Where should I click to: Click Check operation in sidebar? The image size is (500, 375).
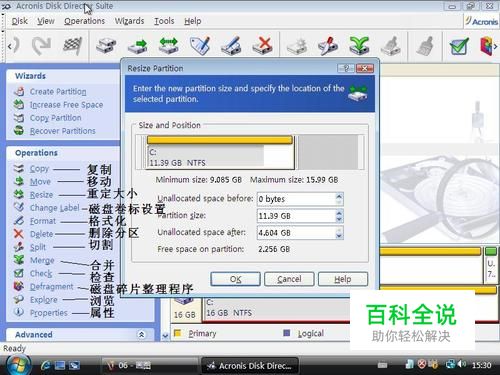point(41,273)
